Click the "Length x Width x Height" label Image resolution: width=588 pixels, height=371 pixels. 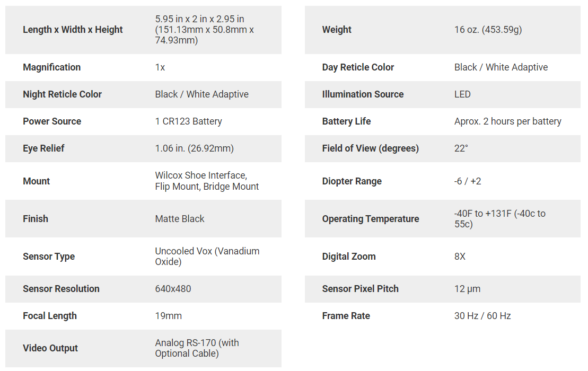pos(73,30)
